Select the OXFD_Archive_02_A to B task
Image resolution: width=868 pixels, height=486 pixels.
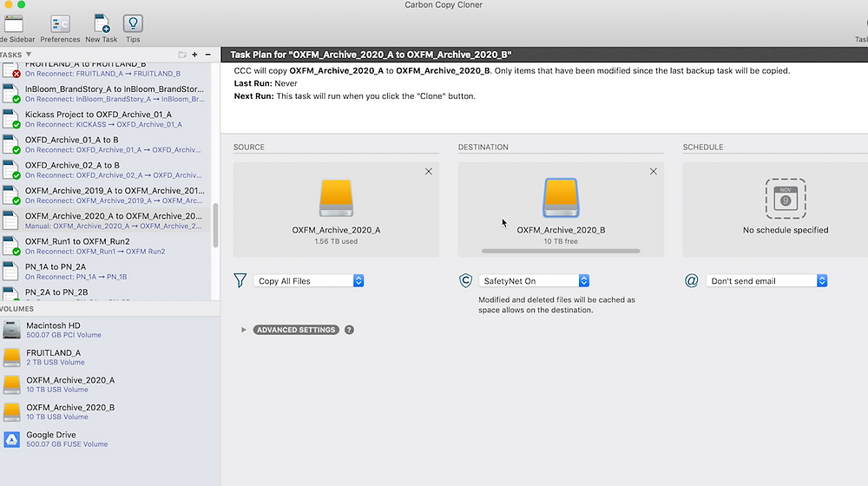(x=105, y=170)
